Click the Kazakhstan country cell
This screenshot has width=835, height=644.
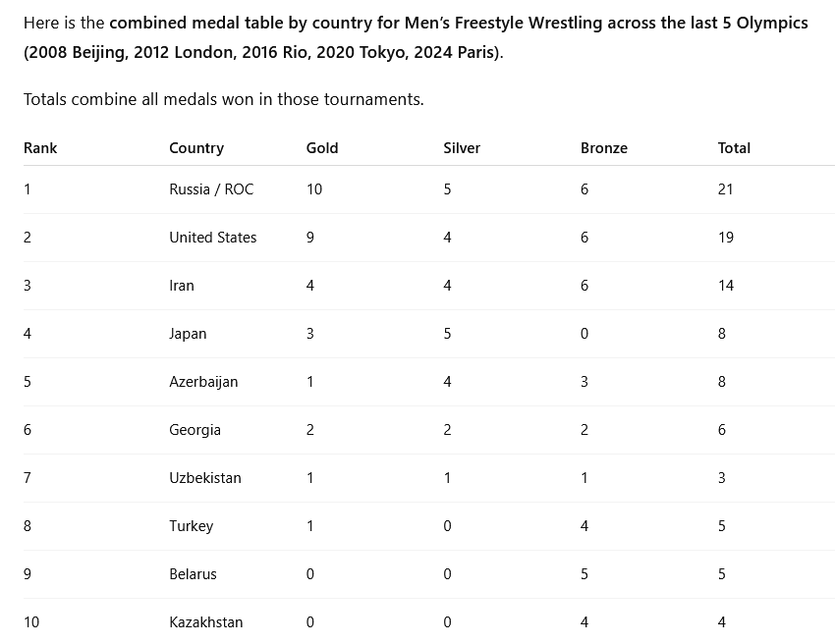[x=206, y=622]
